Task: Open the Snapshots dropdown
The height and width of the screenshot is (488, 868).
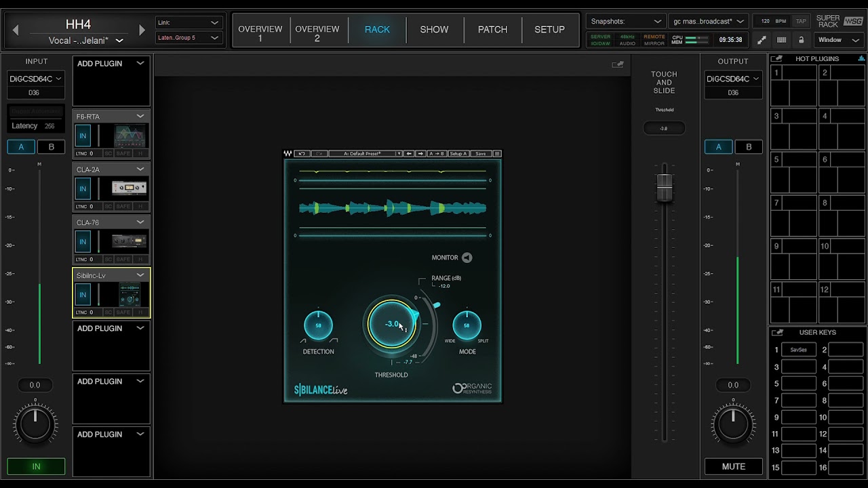Action: [x=625, y=22]
